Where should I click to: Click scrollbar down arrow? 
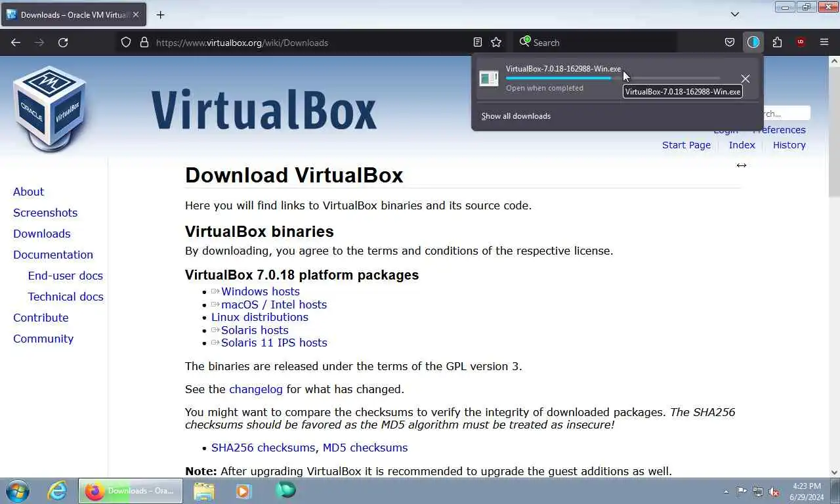tap(834, 472)
